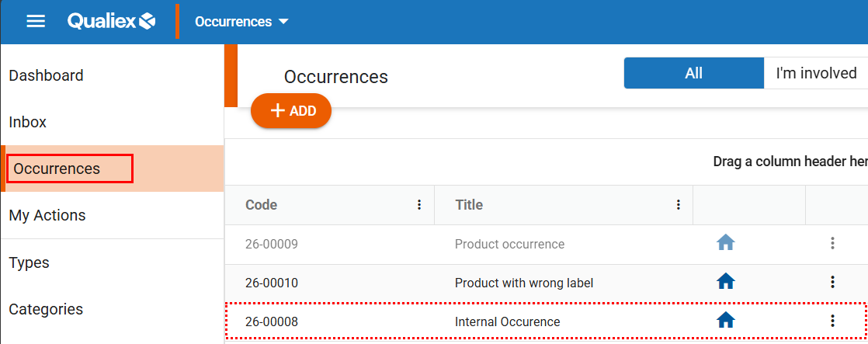
Task: Open row options for occurrence 26-00010
Action: (x=832, y=282)
